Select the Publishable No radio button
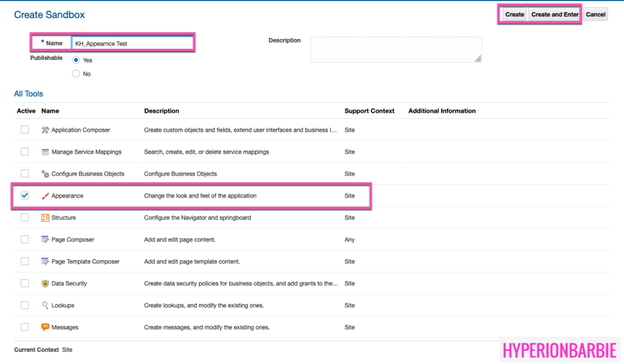This screenshot has width=624, height=364. 76,74
